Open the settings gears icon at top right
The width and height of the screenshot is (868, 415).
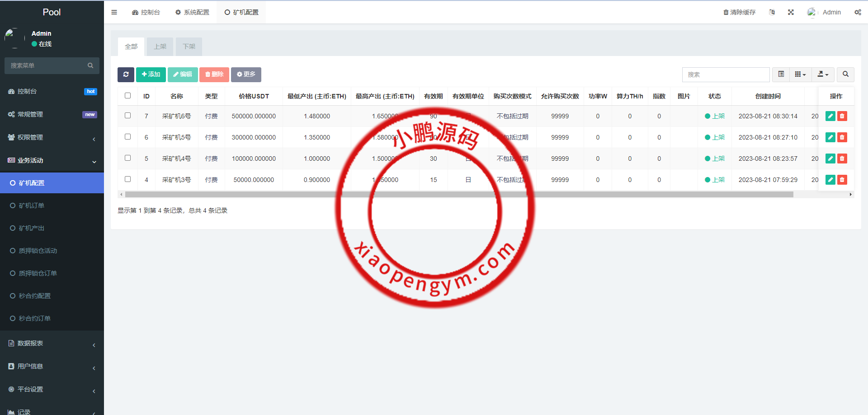[858, 12]
